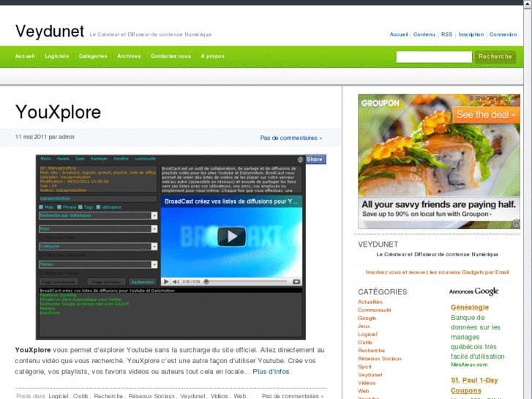Click the blue Share button
The height and width of the screenshot is (399, 532).
coord(315,160)
